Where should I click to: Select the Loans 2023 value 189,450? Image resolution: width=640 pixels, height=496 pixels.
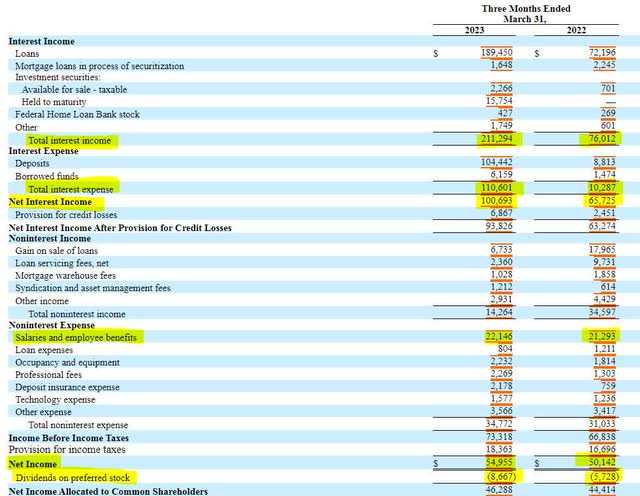pyautogui.click(x=496, y=53)
